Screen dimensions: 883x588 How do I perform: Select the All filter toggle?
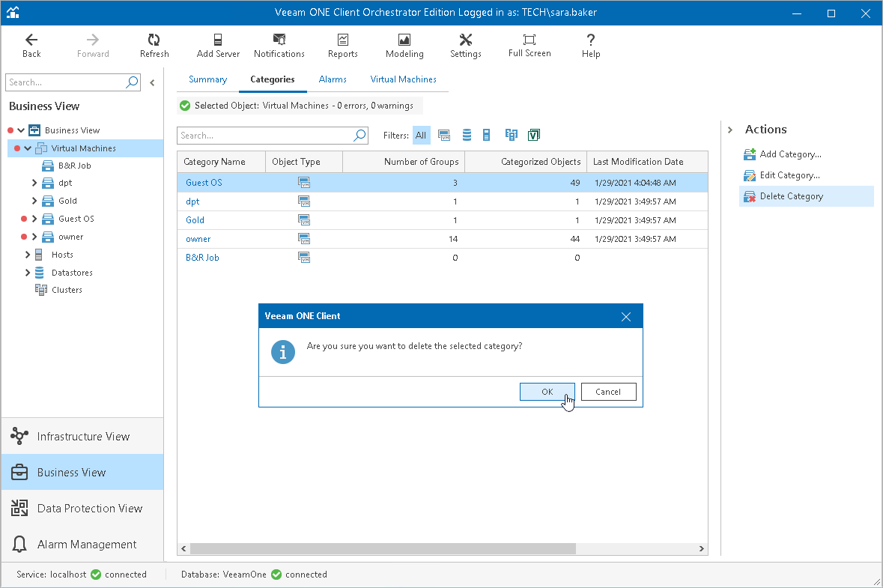[x=421, y=136]
